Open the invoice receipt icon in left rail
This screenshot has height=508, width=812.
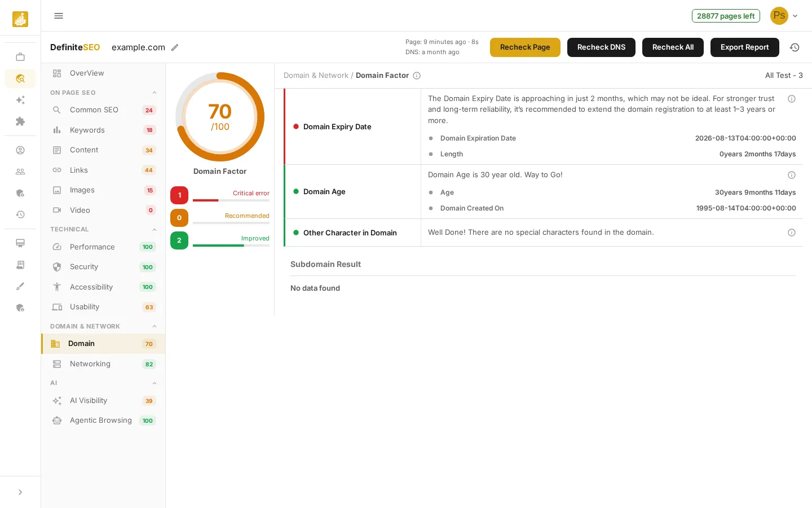(x=20, y=265)
